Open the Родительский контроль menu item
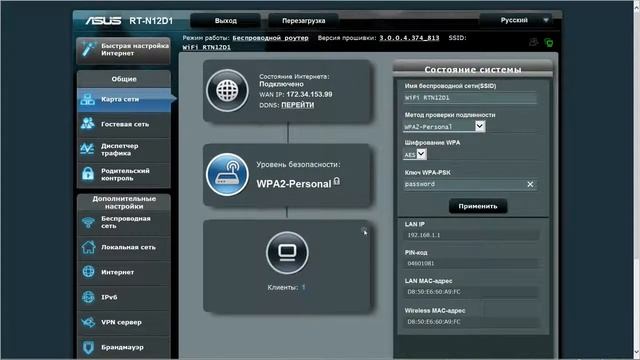Screen dimensions: 640x360 pos(124,174)
